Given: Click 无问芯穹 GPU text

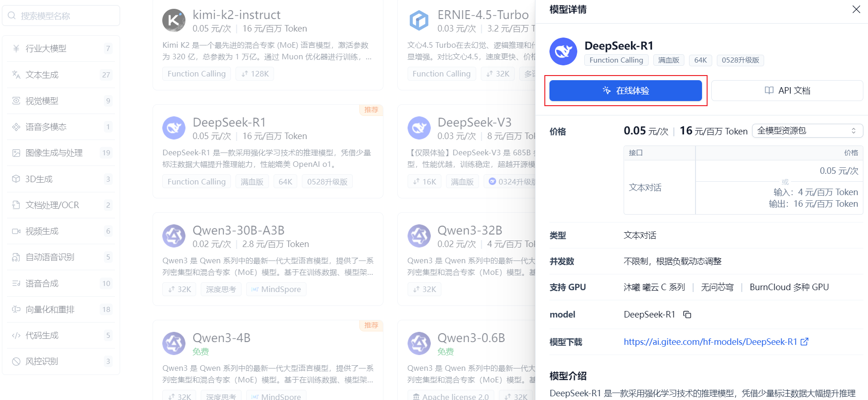Looking at the screenshot, I should (717, 287).
